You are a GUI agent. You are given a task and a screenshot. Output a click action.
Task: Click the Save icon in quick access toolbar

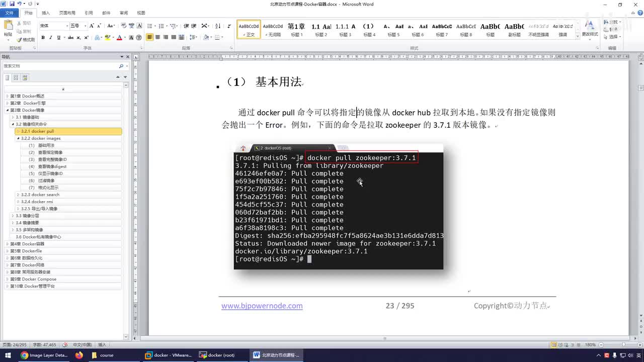12,4
